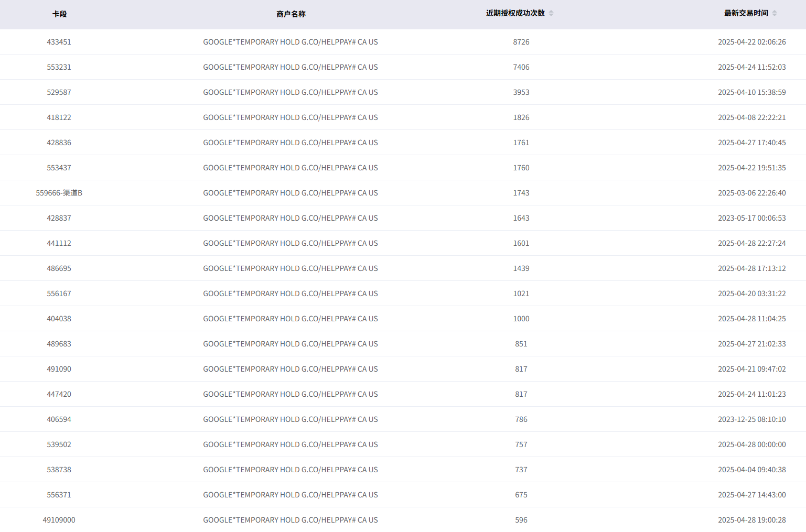Viewport: 806px width, 532px height.
Task: Click the success count 1826
Action: (x=521, y=117)
